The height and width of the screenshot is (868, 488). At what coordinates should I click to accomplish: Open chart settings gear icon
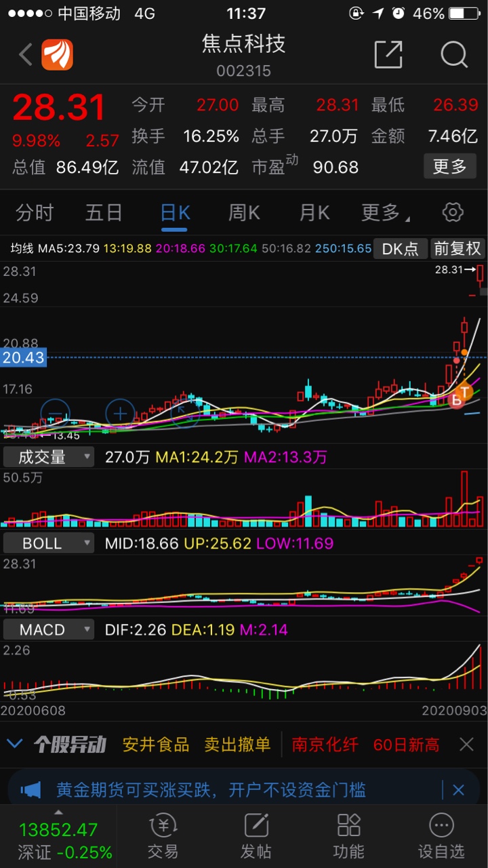pos(452,212)
